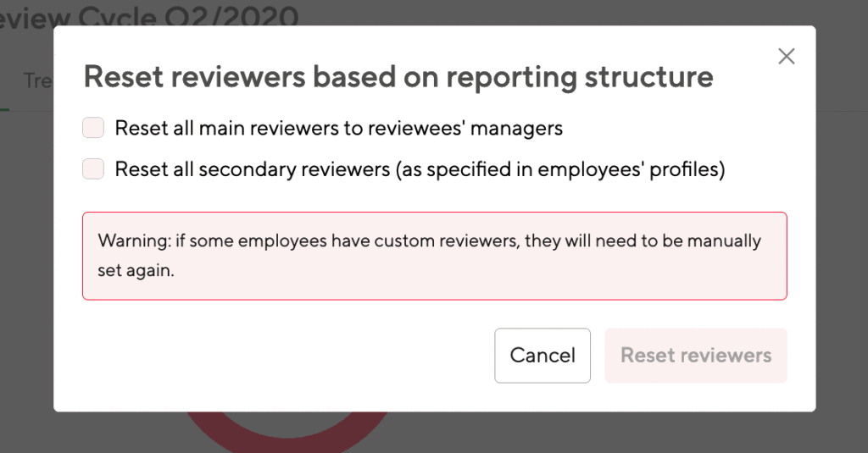Check 'Reset all secondary reviewers' option
868x453 pixels.
click(93, 168)
